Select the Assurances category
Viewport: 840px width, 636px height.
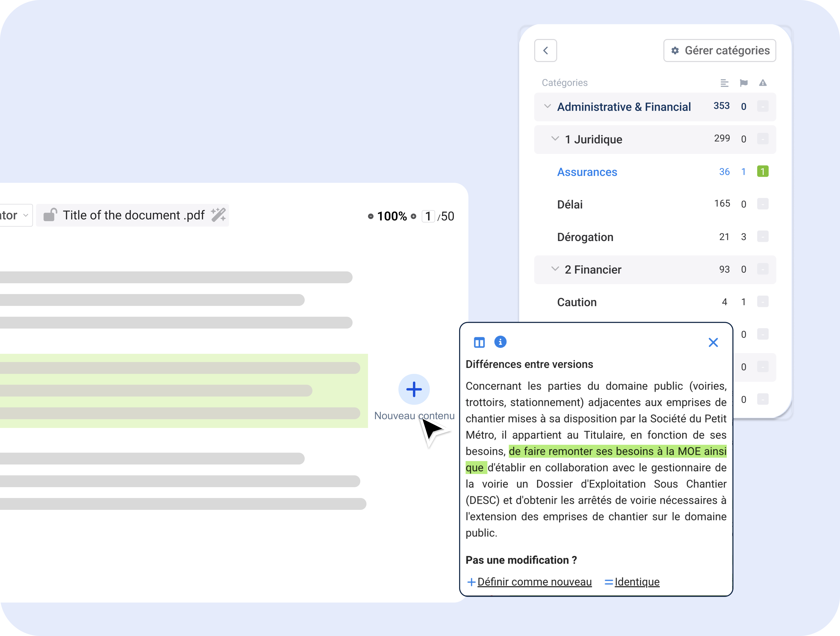587,172
